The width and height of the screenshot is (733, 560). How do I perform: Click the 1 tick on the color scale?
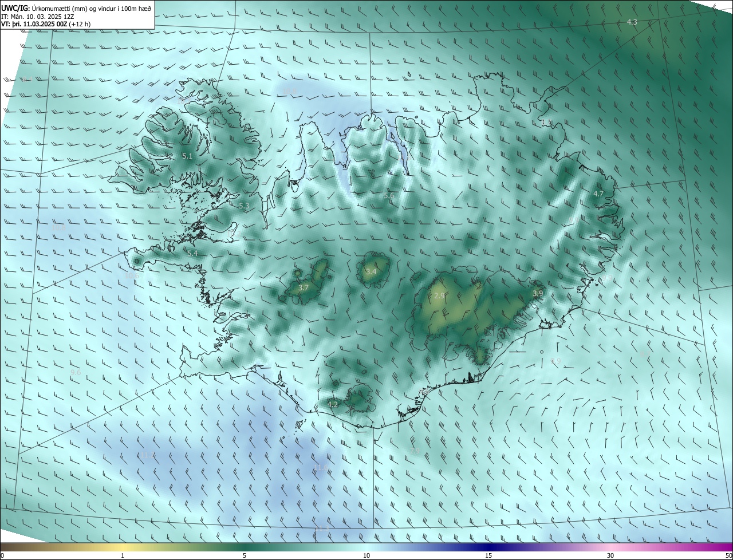123,555
